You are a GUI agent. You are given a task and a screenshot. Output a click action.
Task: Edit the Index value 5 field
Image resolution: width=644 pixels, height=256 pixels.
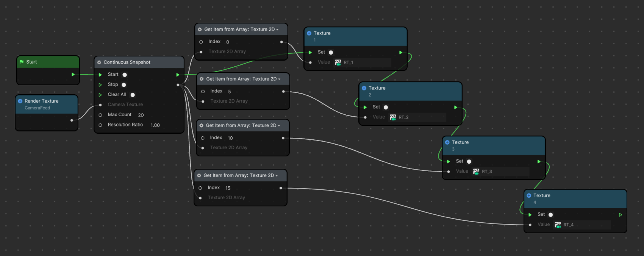point(230,92)
